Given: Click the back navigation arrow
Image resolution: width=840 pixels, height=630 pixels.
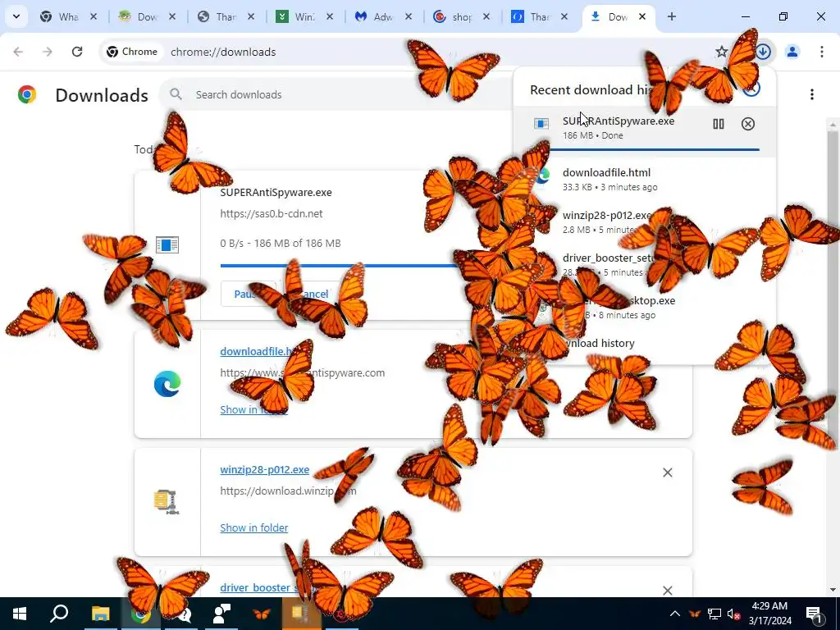Looking at the screenshot, I should (18, 52).
